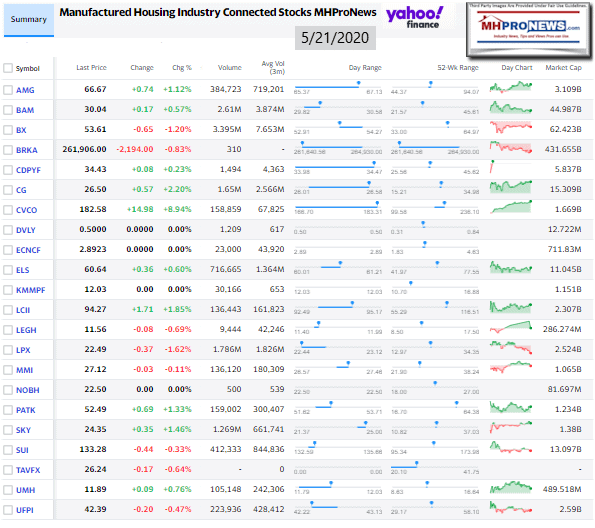595x528 pixels.
Task: Open the ECNCF ticker link
Action: (28, 250)
